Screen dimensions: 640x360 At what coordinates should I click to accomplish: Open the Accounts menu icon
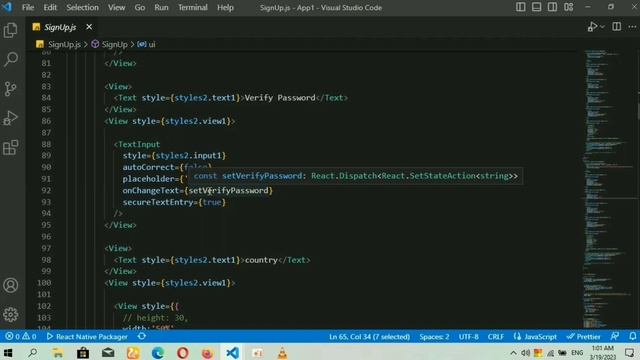[x=11, y=285]
